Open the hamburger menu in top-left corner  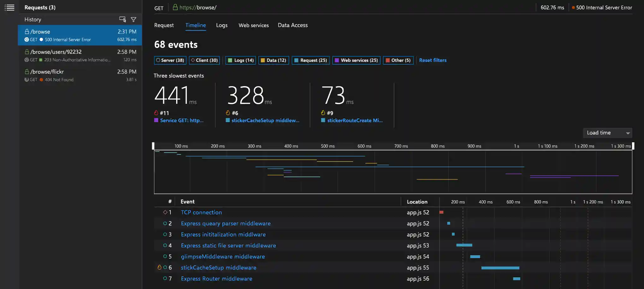(9, 8)
